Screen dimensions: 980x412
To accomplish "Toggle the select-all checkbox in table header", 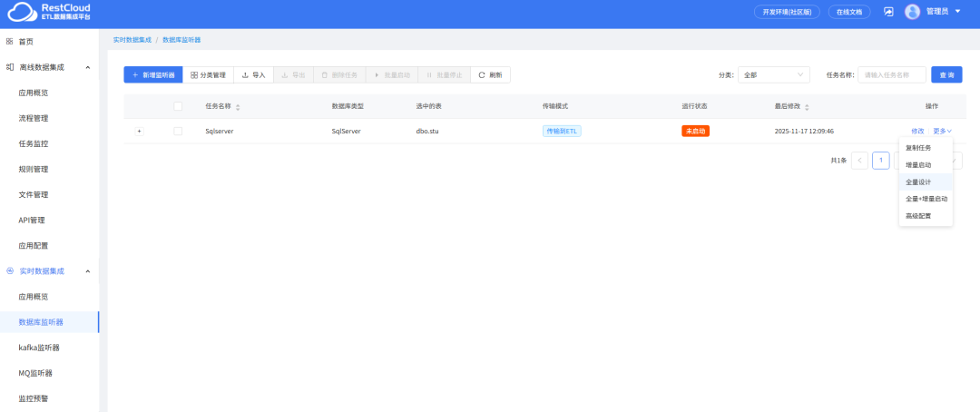I will 178,106.
